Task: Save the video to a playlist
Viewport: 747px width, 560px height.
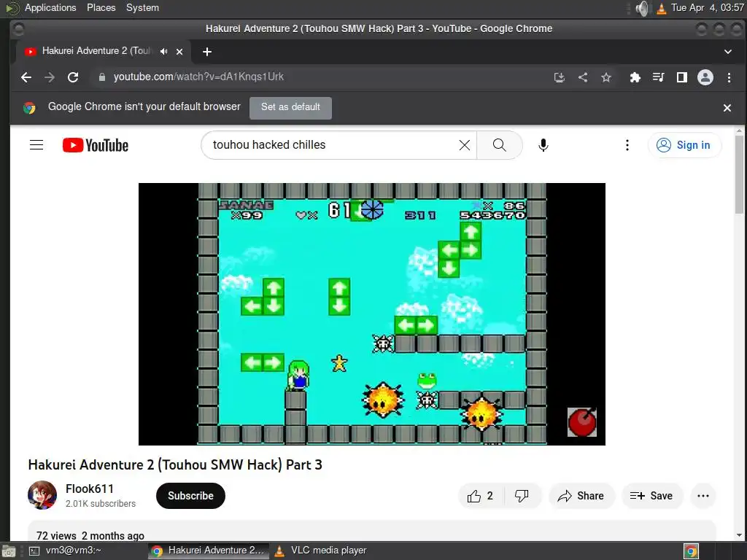Action: [651, 496]
